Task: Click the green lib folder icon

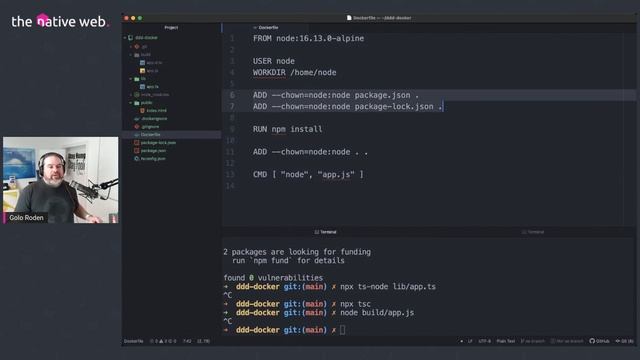Action: pyautogui.click(x=137, y=79)
